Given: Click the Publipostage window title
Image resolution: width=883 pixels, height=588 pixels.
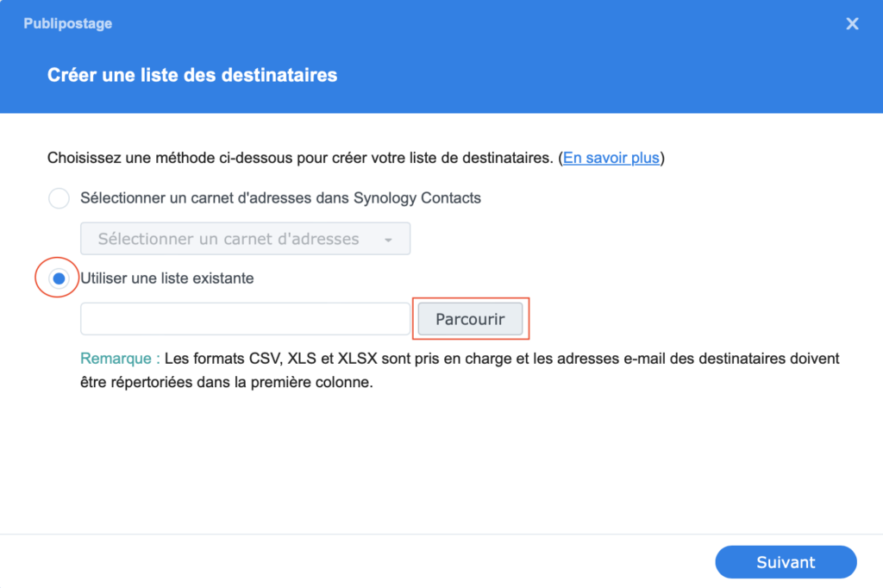Looking at the screenshot, I should (x=67, y=23).
